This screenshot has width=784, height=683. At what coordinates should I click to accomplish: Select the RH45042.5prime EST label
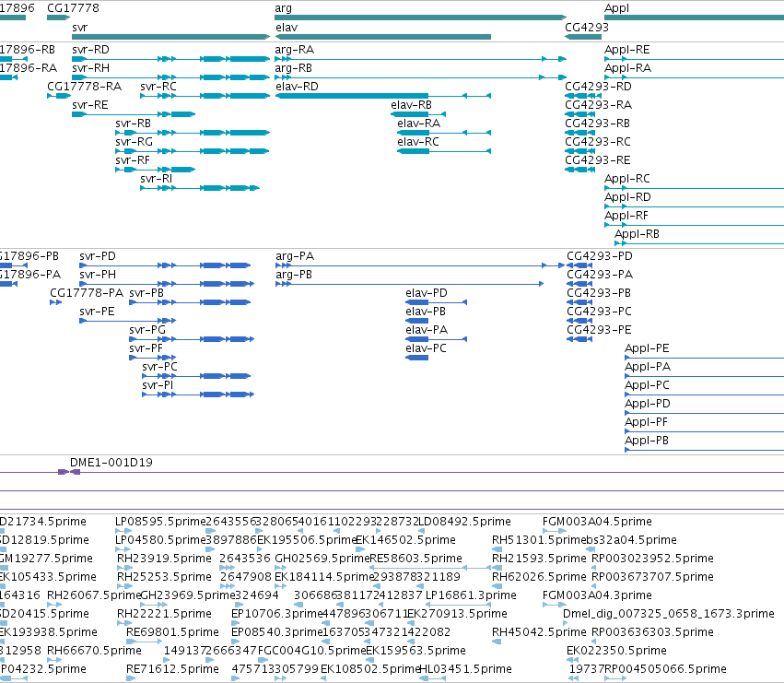(x=539, y=632)
